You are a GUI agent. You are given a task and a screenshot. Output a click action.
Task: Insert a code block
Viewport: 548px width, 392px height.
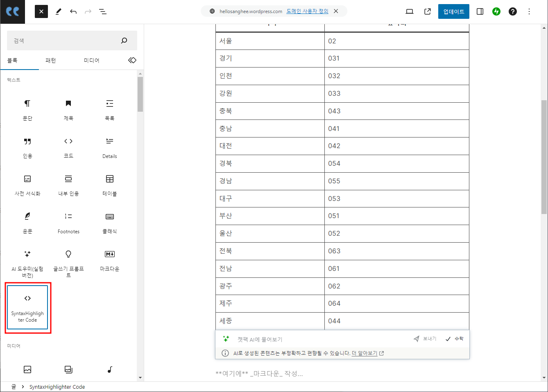pos(68,148)
